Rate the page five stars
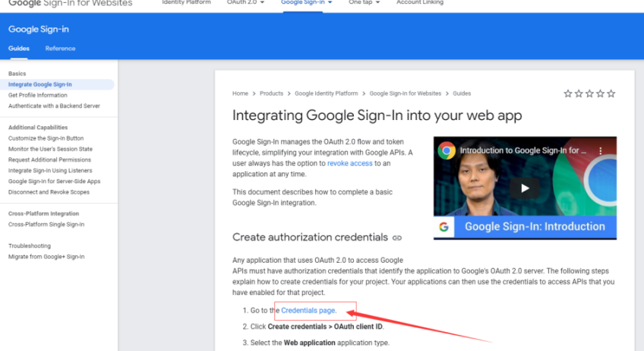 611,93
